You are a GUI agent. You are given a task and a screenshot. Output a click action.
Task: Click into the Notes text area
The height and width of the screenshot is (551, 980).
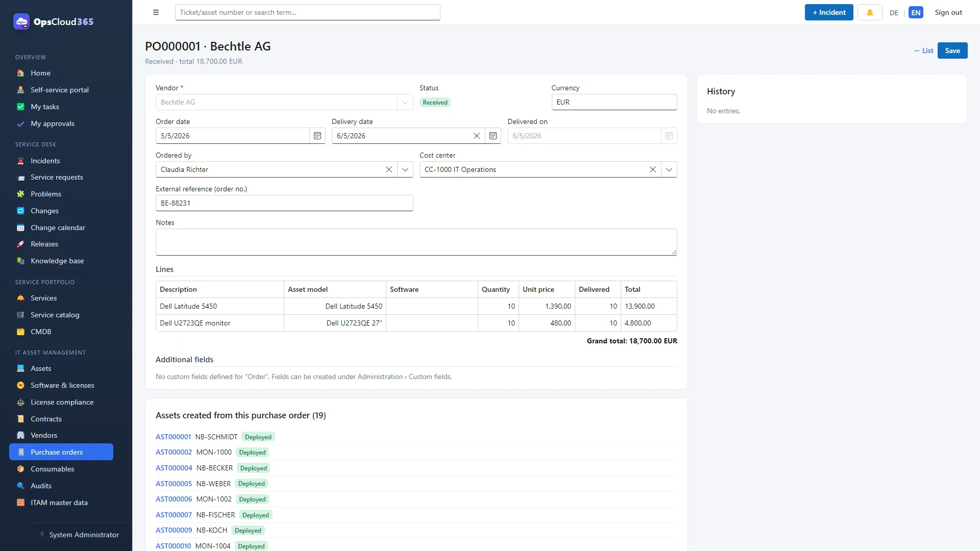(416, 242)
